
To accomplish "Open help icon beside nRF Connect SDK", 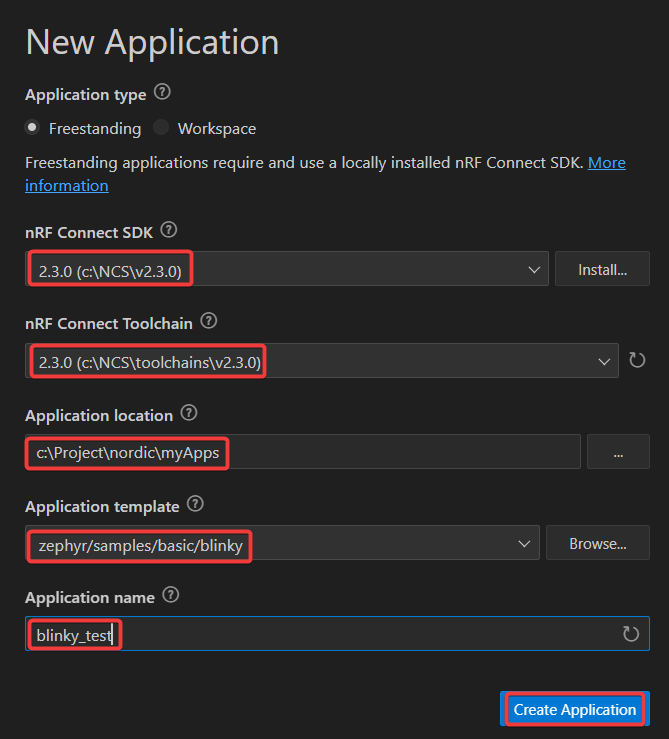I will pos(169,230).
